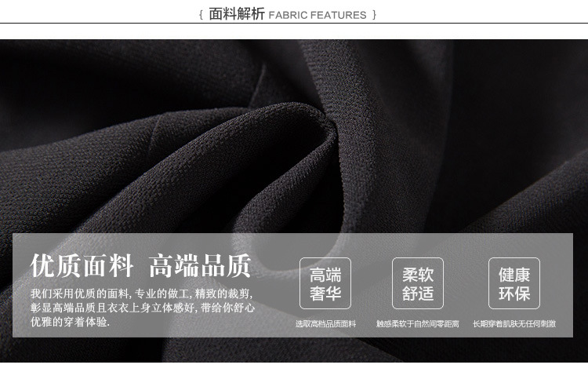Click the phrase 带给你舒心 in description

(x=227, y=308)
